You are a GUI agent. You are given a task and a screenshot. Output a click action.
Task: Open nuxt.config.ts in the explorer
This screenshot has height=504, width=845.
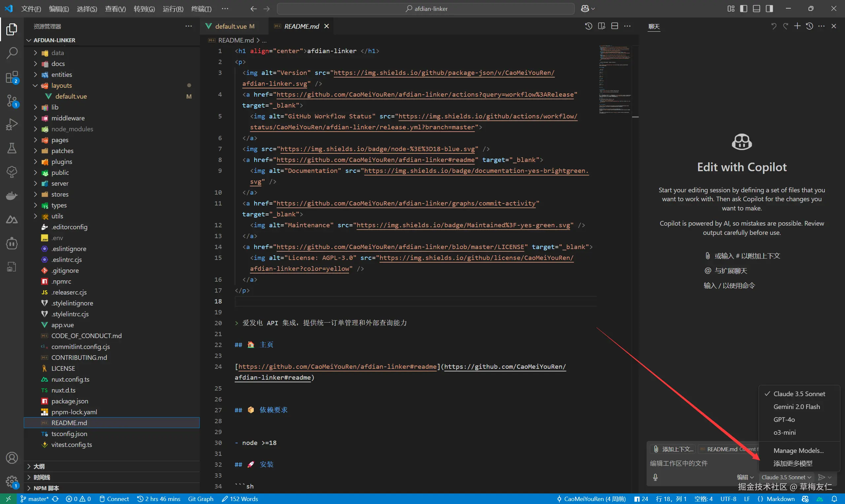tap(112, 379)
